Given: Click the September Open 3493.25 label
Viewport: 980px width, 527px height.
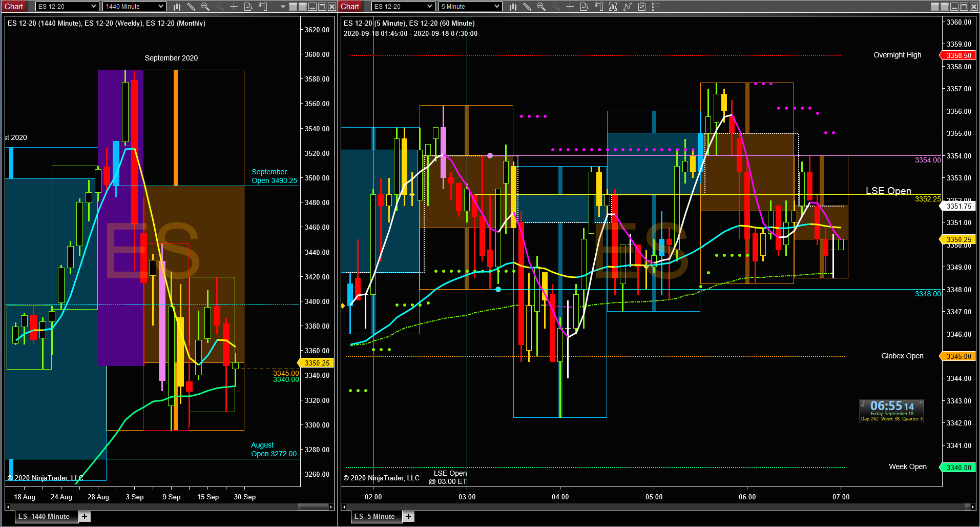Looking at the screenshot, I should coord(274,176).
